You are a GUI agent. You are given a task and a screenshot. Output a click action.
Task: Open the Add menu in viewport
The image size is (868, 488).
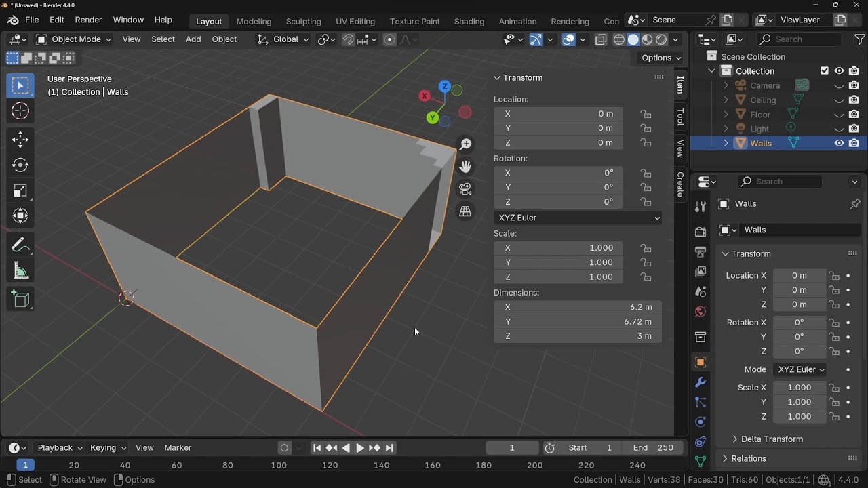tap(193, 39)
